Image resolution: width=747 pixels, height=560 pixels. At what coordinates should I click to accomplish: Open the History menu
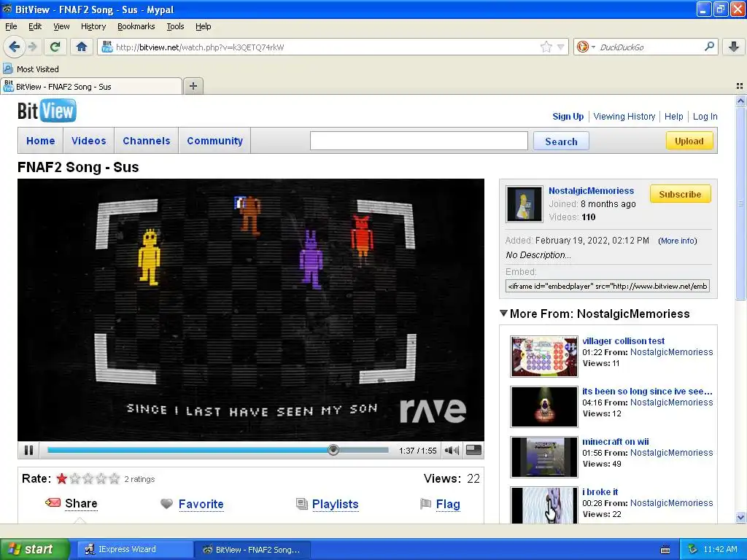pos(93,26)
